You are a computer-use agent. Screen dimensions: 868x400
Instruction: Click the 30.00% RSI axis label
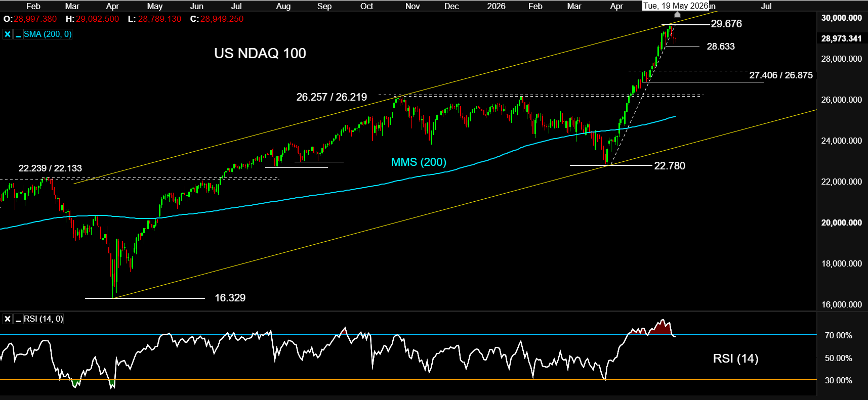pos(838,380)
